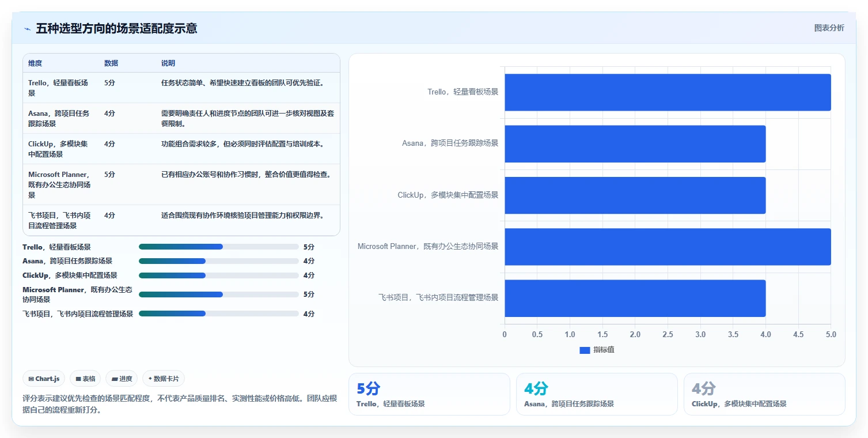Click the title '五种选型方向的场景适配度示意'
The width and height of the screenshot is (868, 438).
pyautogui.click(x=116, y=29)
